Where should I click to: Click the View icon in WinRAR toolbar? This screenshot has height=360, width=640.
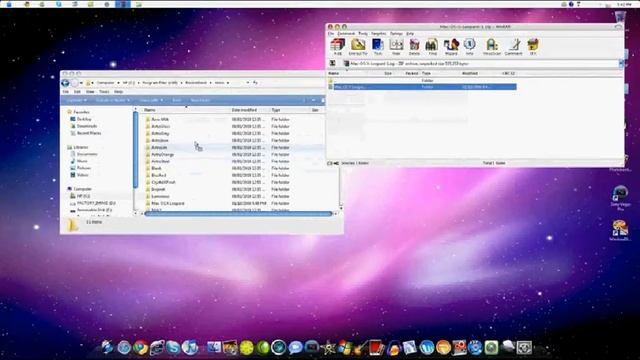396,47
